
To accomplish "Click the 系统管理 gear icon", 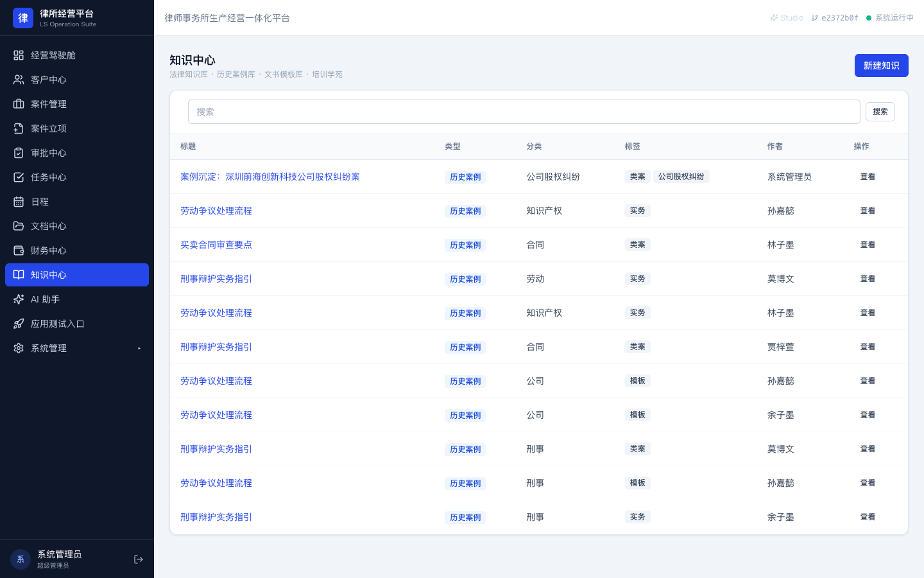I will (19, 348).
